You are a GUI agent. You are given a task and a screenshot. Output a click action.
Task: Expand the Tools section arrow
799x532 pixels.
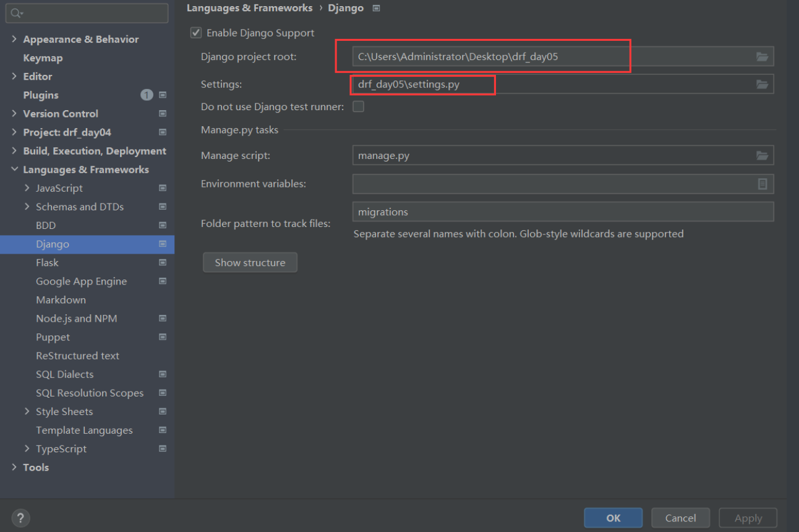(x=14, y=467)
